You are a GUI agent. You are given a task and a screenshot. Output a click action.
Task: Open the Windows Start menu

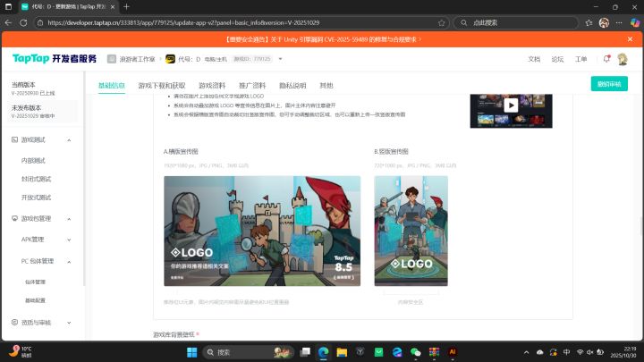[191, 352]
